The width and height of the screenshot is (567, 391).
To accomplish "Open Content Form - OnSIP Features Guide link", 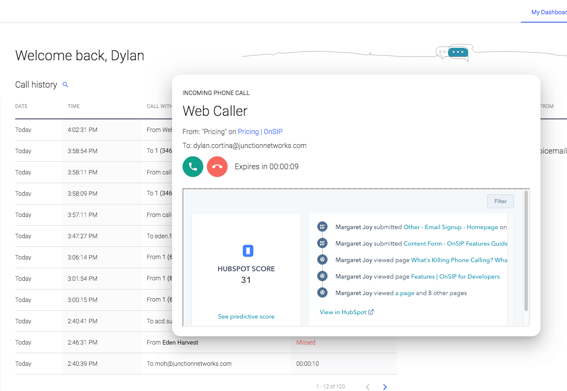I will click(x=456, y=243).
